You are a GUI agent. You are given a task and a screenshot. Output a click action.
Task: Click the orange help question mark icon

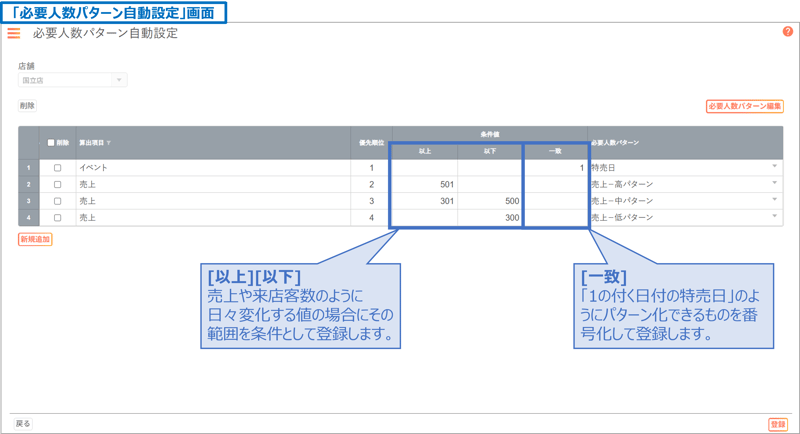pos(787,32)
